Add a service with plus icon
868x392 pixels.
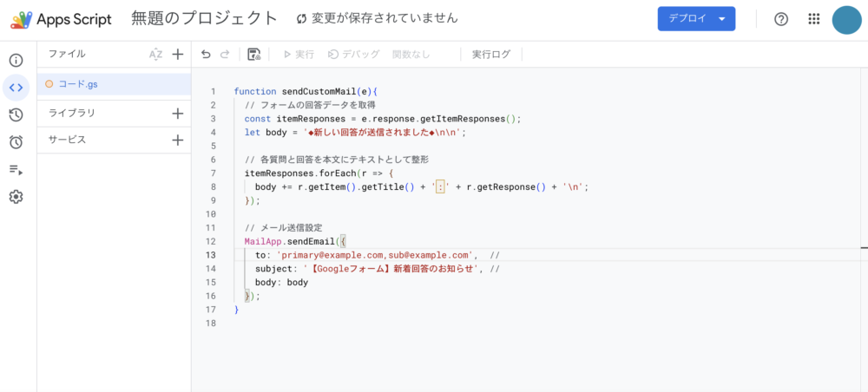[x=177, y=140]
